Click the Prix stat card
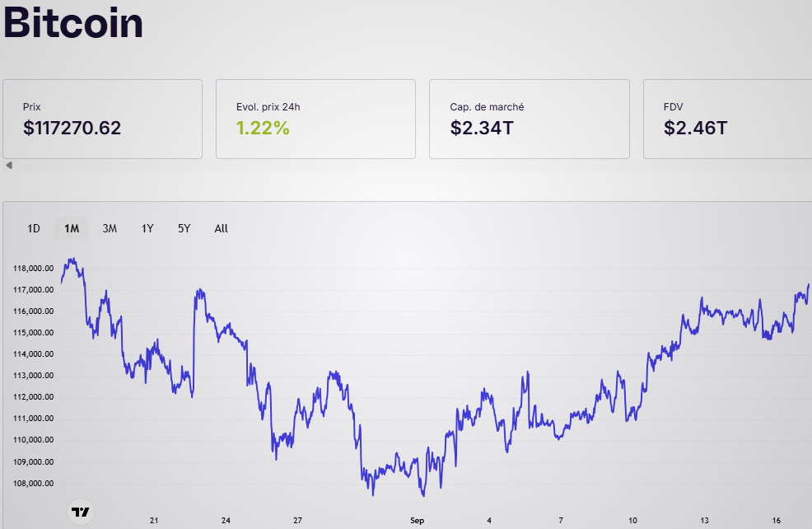This screenshot has width=812, height=529. 102,119
